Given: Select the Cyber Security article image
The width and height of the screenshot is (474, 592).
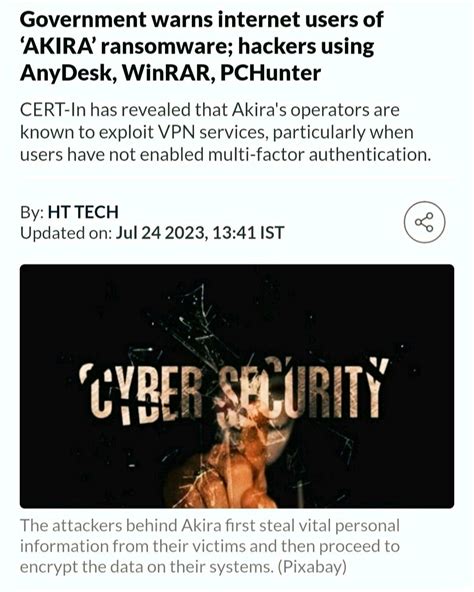Looking at the screenshot, I should 237,386.
